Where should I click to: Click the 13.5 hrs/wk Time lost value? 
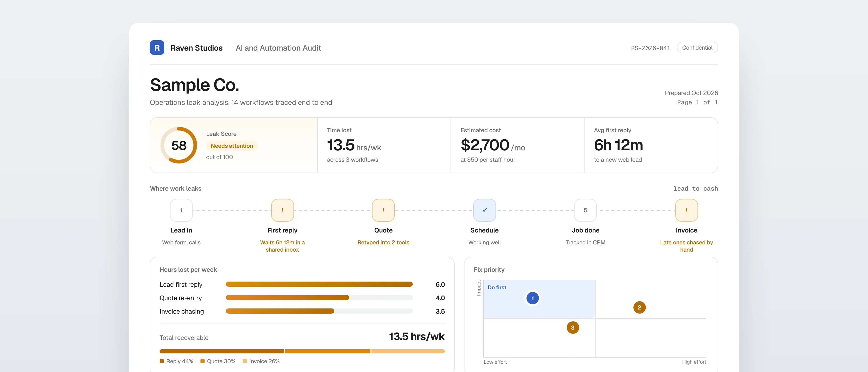354,145
